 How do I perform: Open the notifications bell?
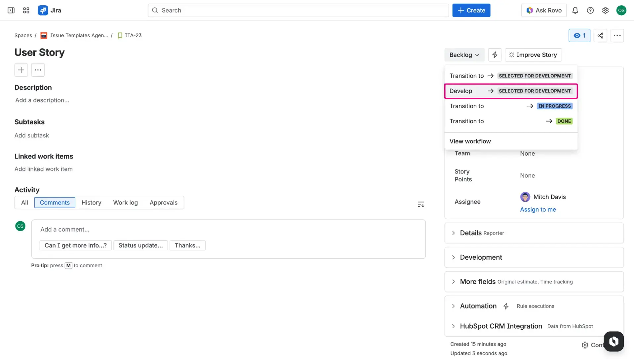[x=575, y=10]
